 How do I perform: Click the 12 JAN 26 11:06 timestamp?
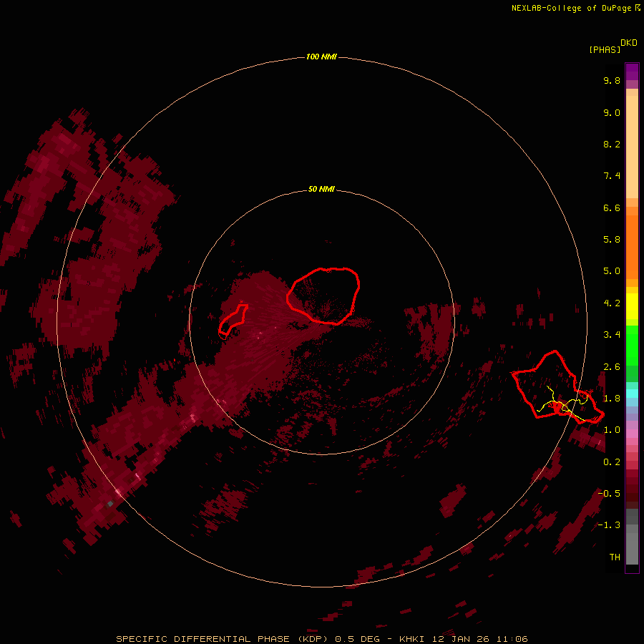click(479, 639)
